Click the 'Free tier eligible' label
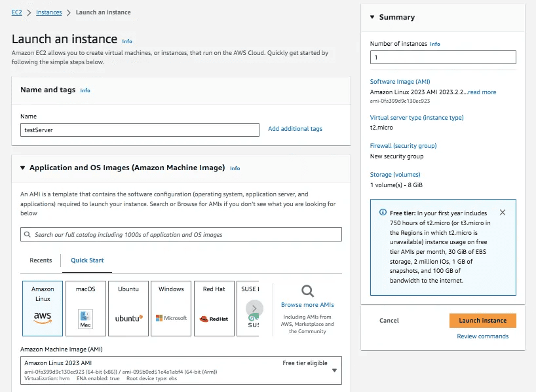Screen dimensions: 536x392 (305, 363)
